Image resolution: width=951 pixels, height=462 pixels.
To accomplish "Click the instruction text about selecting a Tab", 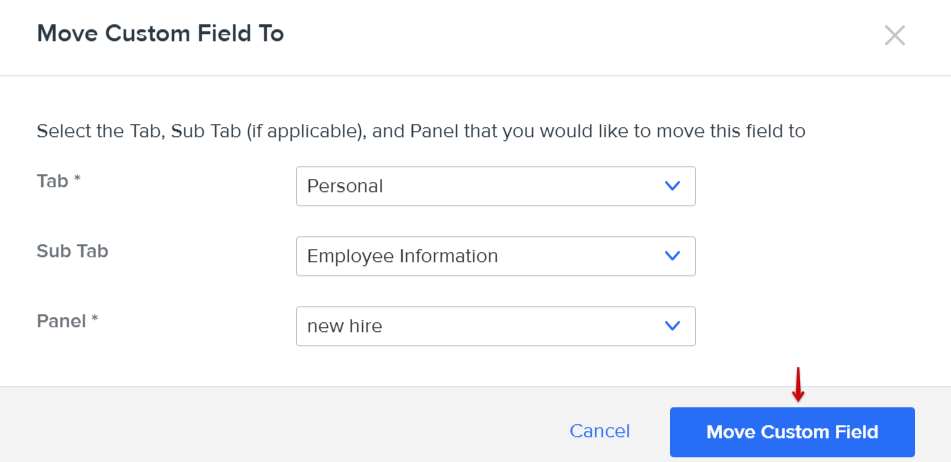I will pyautogui.click(x=420, y=131).
